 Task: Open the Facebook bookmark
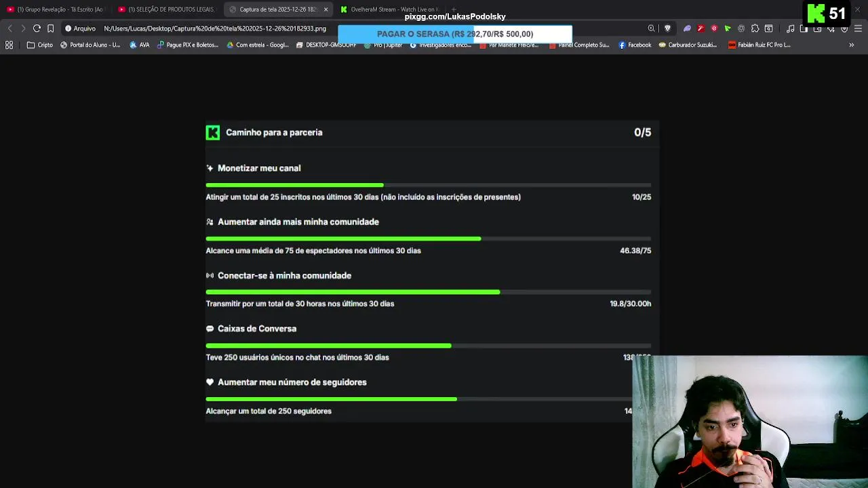635,45
